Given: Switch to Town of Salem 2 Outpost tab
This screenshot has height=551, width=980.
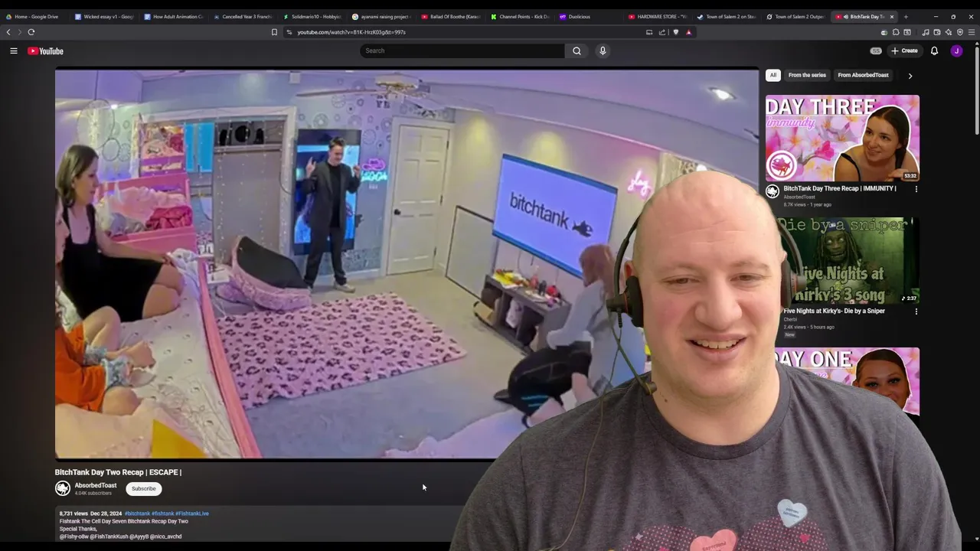Looking at the screenshot, I should (796, 16).
